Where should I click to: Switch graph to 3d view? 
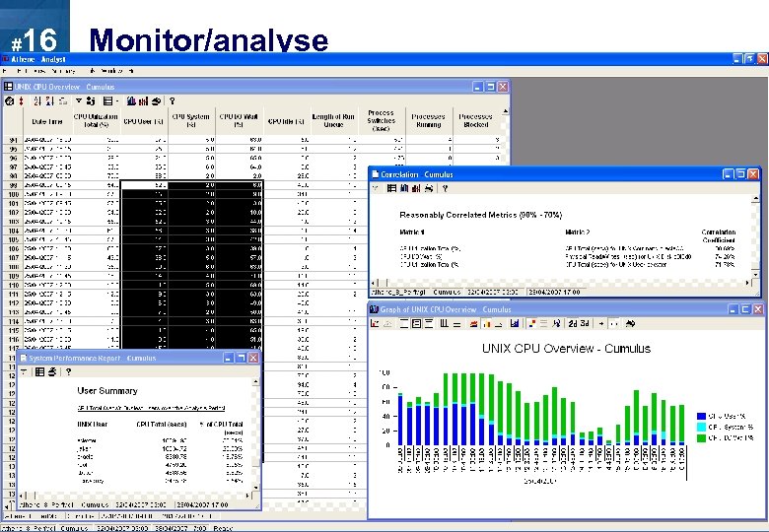click(x=585, y=323)
